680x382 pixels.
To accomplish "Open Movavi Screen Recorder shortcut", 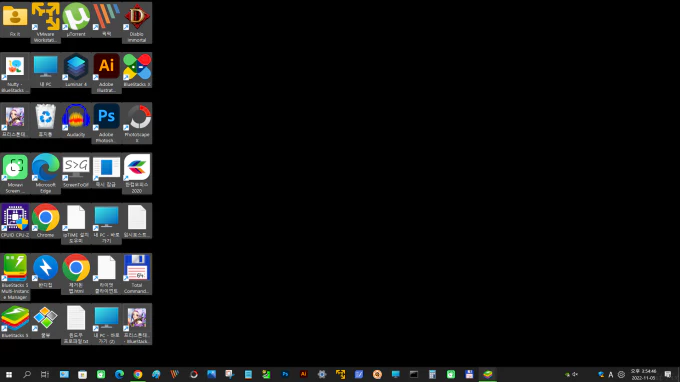I will [15, 173].
